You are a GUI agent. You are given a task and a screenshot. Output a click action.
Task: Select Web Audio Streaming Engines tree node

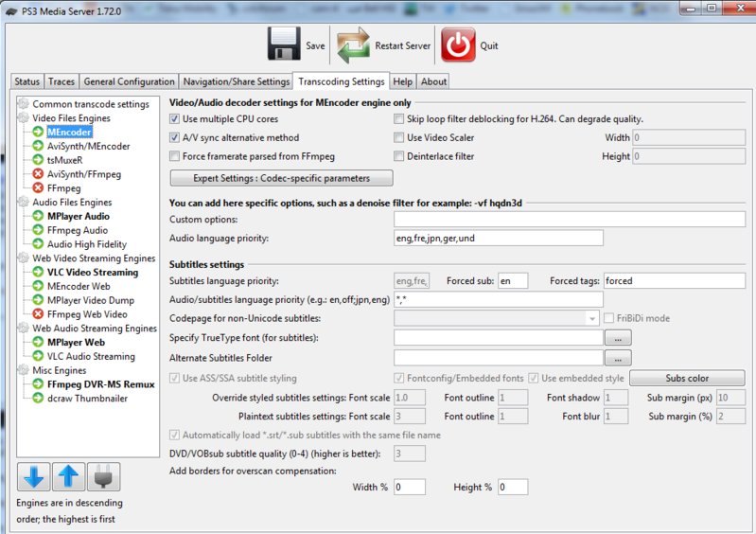point(95,328)
